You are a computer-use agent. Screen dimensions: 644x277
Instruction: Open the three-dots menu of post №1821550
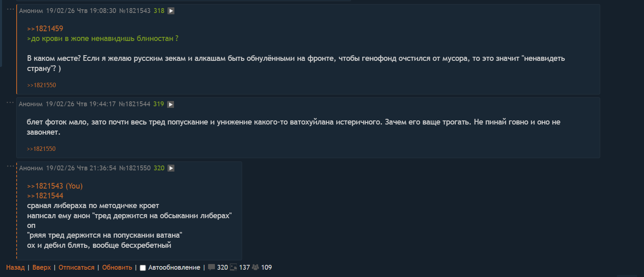[x=10, y=166]
